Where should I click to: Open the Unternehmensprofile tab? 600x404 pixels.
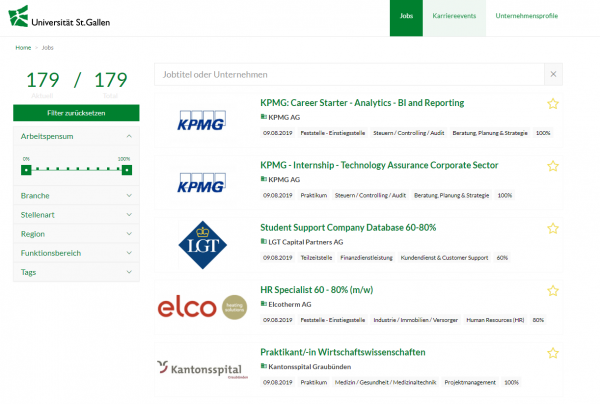point(527,18)
